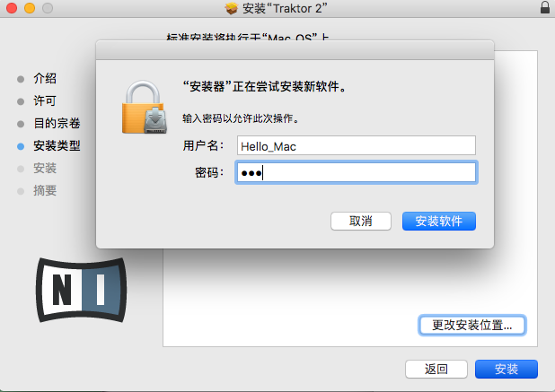
Task: Click the 返回 button
Action: [436, 369]
